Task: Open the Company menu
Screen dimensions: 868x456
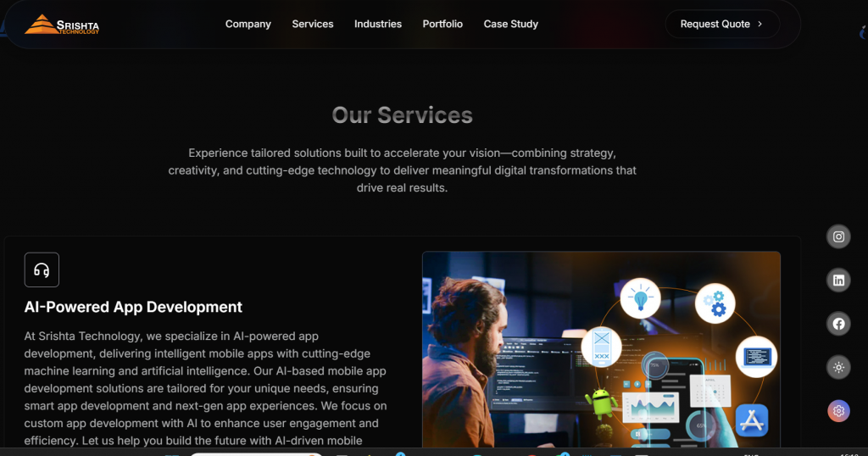Action: click(248, 24)
